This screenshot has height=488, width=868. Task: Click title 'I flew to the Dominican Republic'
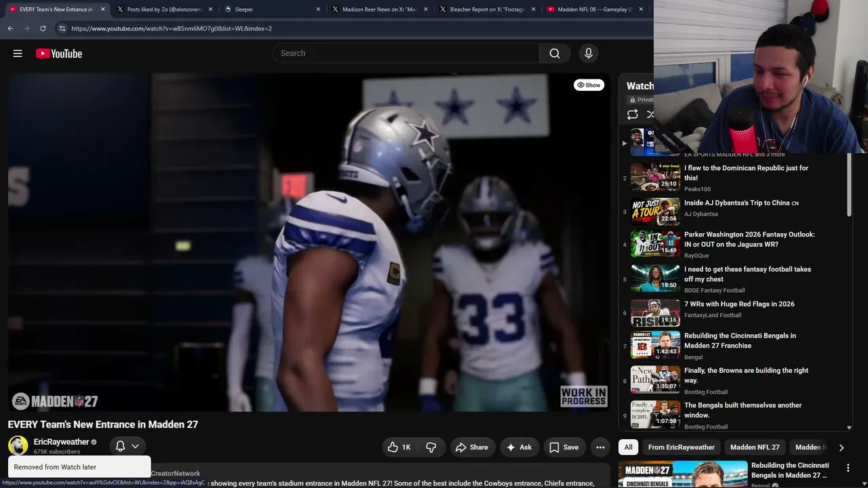tap(746, 173)
